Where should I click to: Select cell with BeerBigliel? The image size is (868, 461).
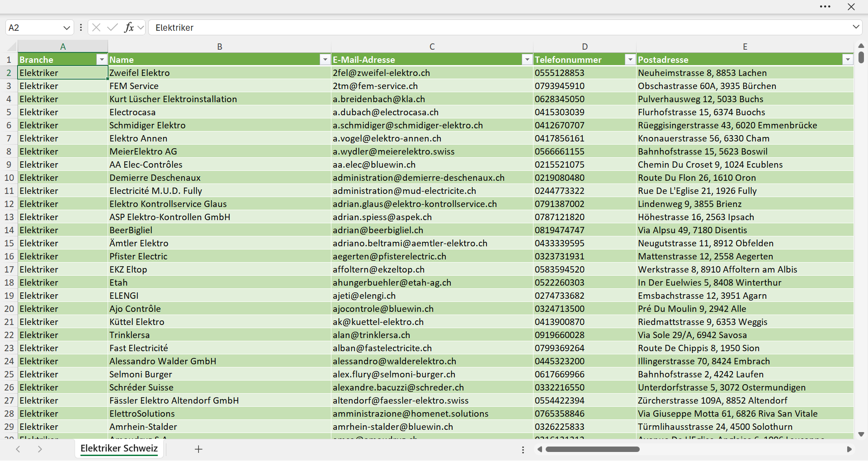220,230
